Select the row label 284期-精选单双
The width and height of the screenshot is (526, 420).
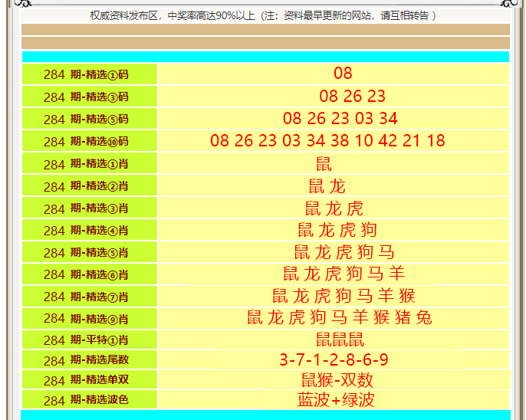[86, 380]
